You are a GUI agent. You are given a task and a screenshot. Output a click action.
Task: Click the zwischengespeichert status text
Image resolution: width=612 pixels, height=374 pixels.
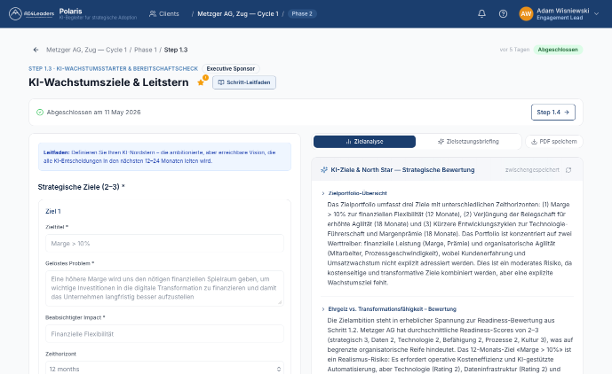point(532,170)
